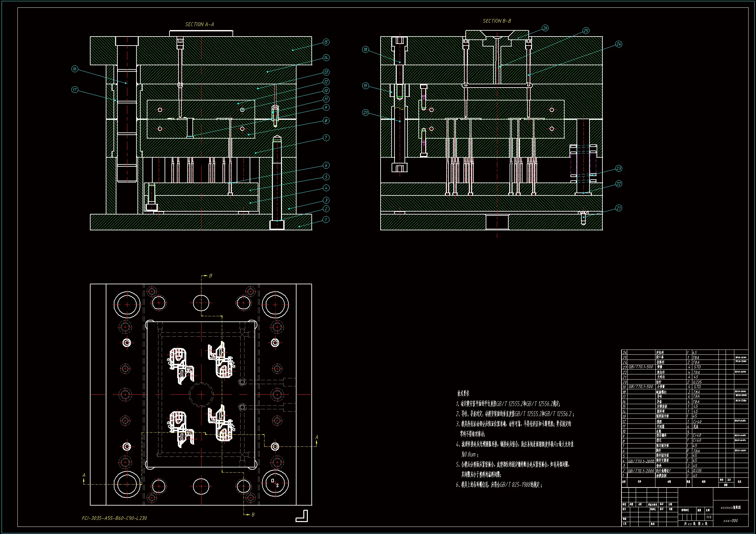Click the xxx-000 drawing number in title block
This screenshot has height=534, width=756.
[730, 520]
